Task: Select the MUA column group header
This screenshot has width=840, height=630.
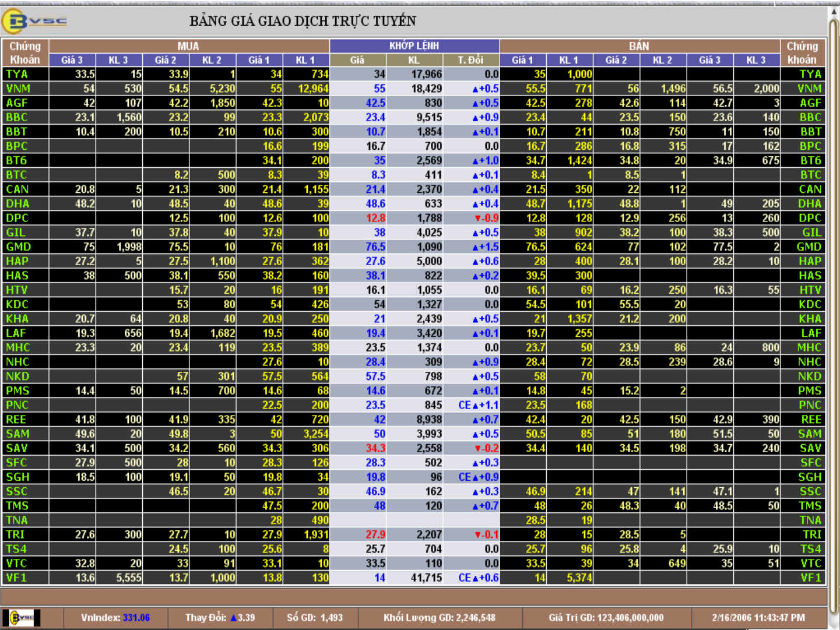Action: (x=188, y=46)
